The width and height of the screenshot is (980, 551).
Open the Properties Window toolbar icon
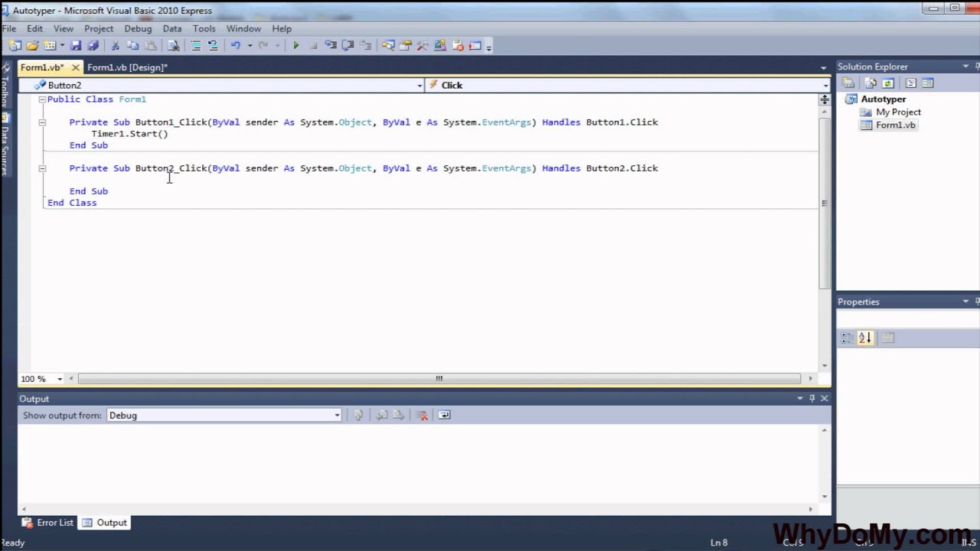point(406,46)
